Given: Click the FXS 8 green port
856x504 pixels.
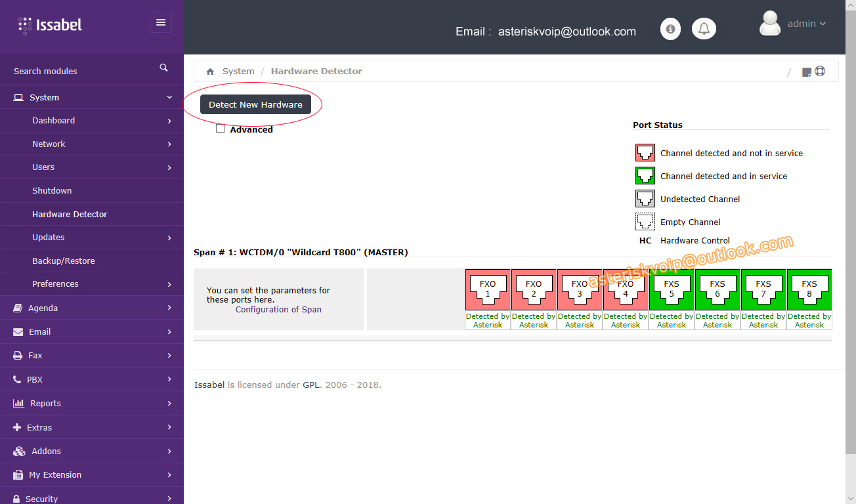Looking at the screenshot, I should pos(809,289).
